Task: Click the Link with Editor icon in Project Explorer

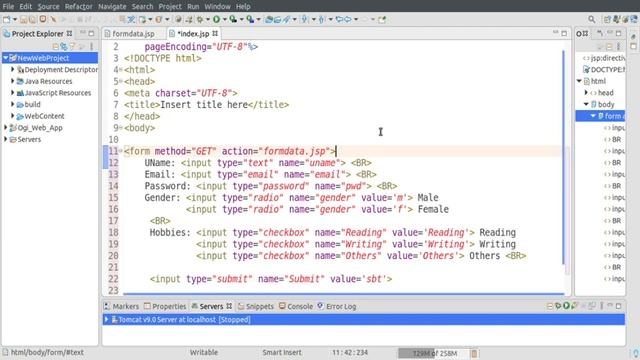Action: [x=64, y=46]
